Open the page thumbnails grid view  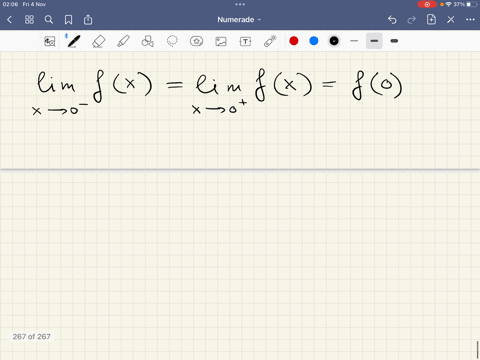click(29, 20)
